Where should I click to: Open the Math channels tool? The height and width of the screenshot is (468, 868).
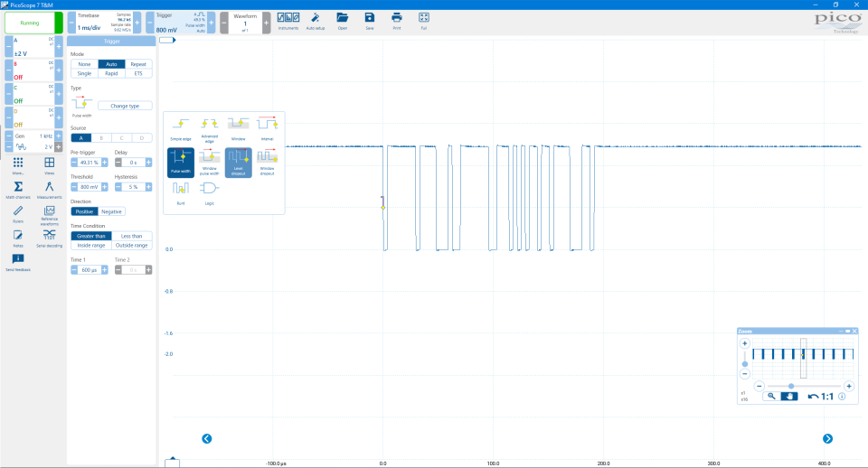(x=18, y=186)
